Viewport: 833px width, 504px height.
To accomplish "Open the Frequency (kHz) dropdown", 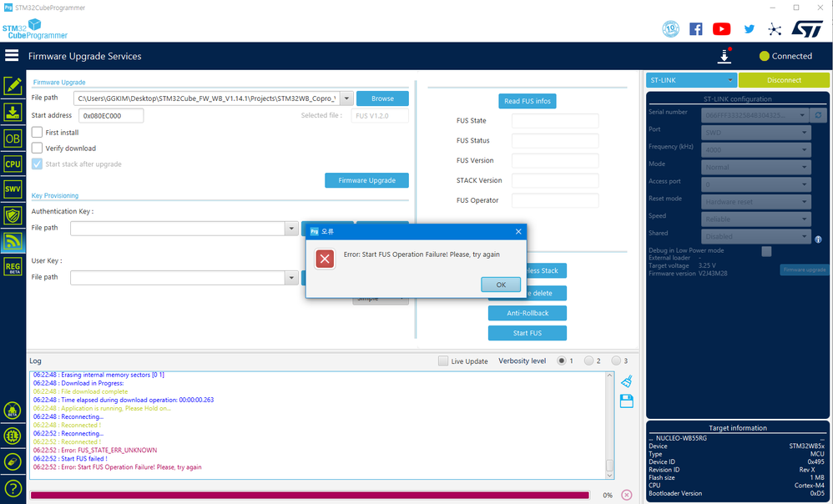I will (756, 149).
